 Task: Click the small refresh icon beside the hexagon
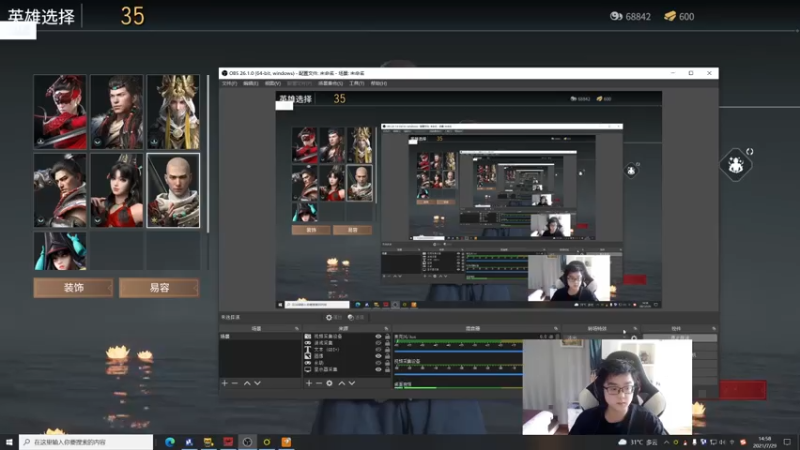tap(749, 152)
